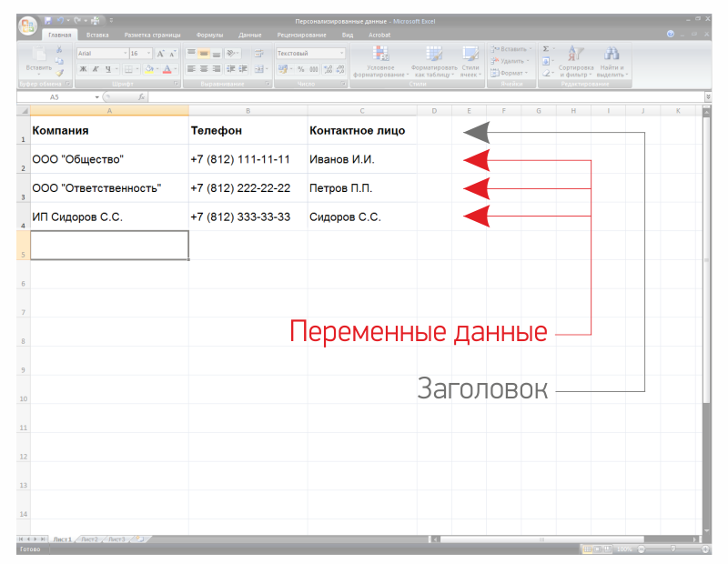Expand the Name Box dropdown arrow
This screenshot has width=728, height=564.
click(x=97, y=97)
